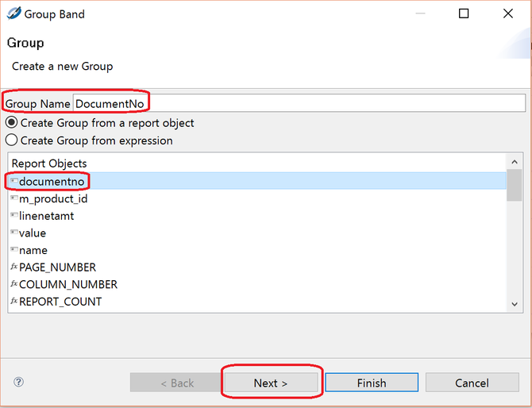Viewport: 532px width, 408px height.
Task: Click the COLUMN_NUMBER variable fx icon
Action: [14, 283]
